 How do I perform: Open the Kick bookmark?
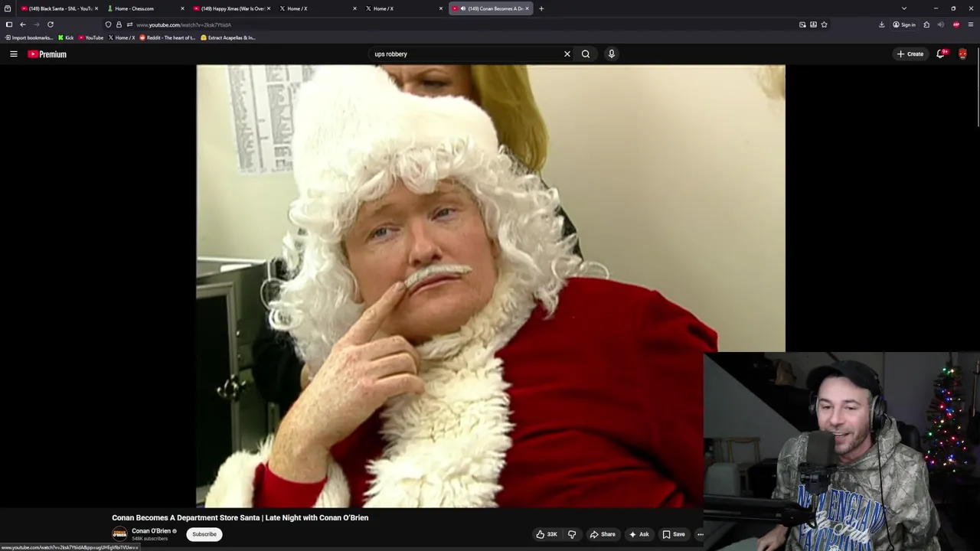66,37
